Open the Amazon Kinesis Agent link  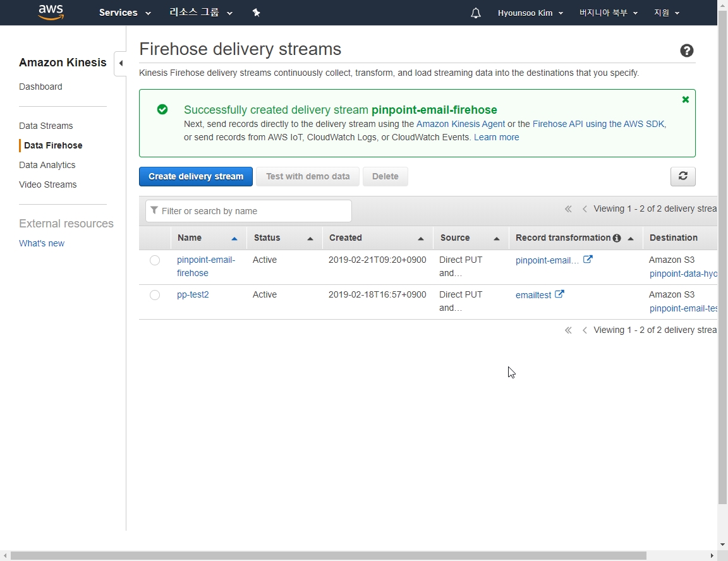461,124
